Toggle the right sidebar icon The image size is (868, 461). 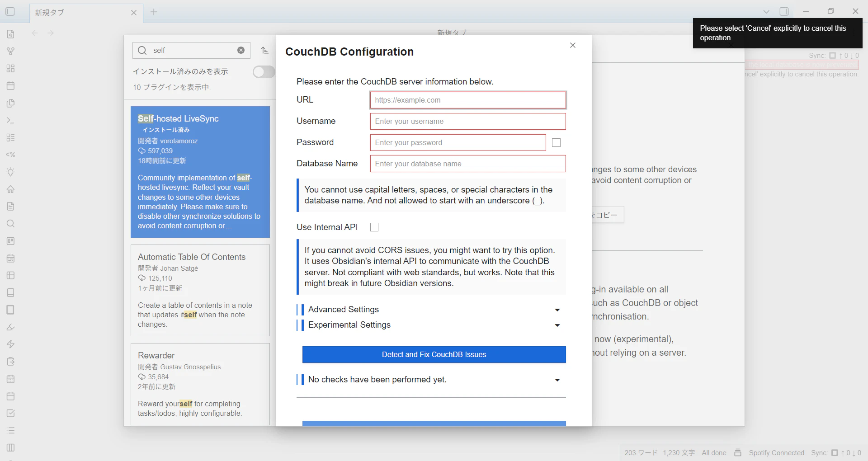(784, 12)
